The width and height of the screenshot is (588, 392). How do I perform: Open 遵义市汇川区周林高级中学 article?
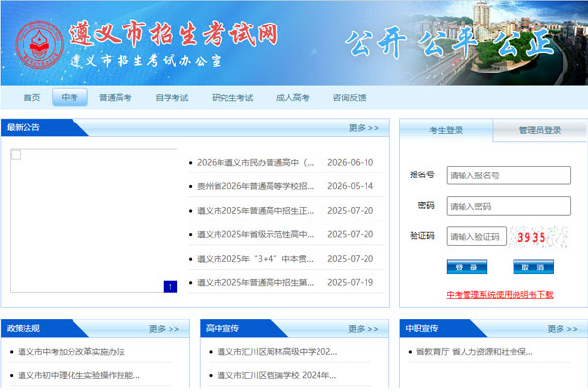[x=277, y=352]
